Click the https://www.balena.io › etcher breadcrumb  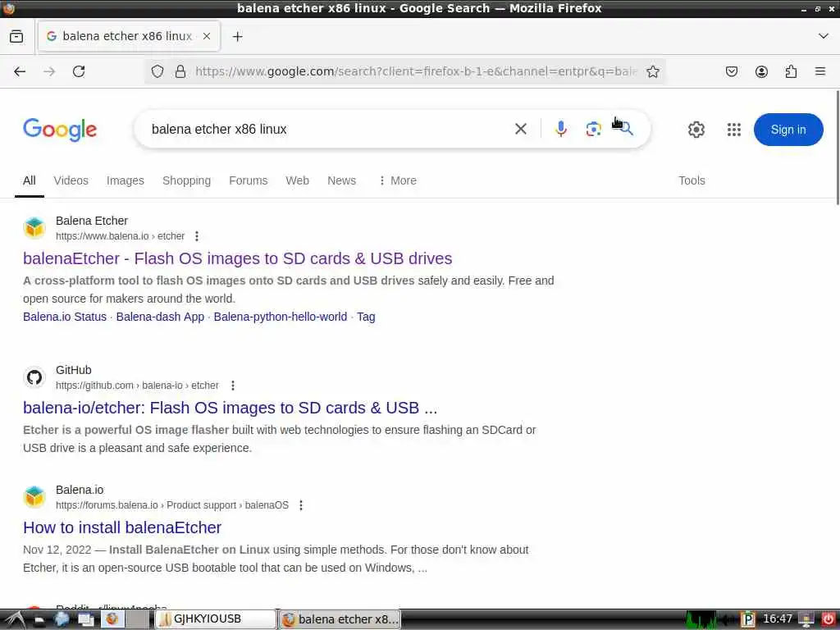[x=120, y=236]
